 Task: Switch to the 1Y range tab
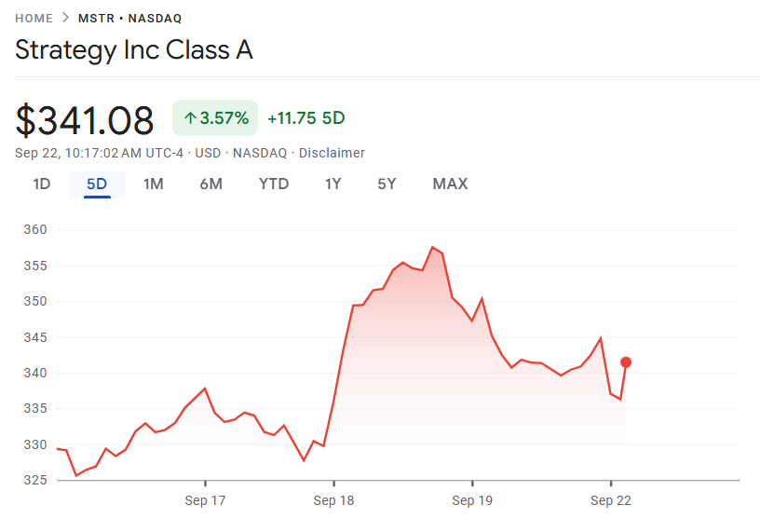tap(332, 184)
